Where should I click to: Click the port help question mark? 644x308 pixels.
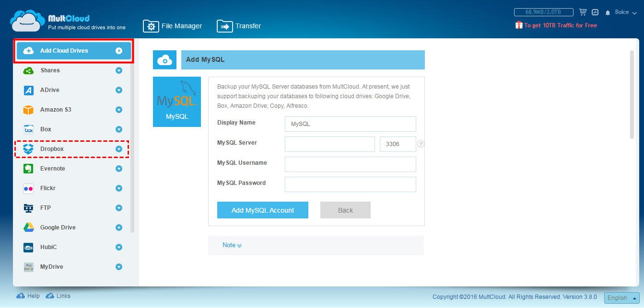421,144
